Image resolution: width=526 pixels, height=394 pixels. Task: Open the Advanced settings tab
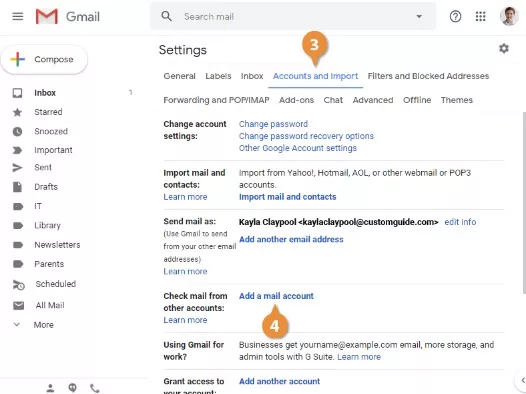click(x=373, y=100)
